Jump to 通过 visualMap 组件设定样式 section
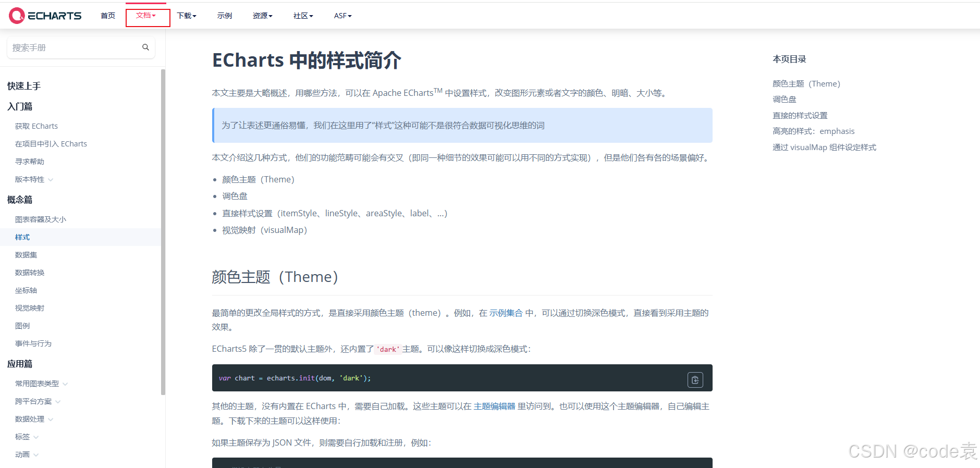 (825, 147)
